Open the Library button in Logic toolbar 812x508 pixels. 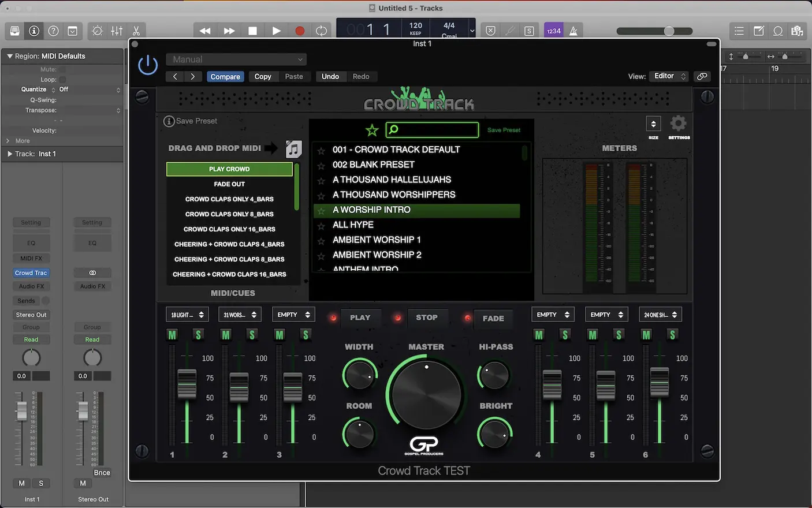coord(15,31)
